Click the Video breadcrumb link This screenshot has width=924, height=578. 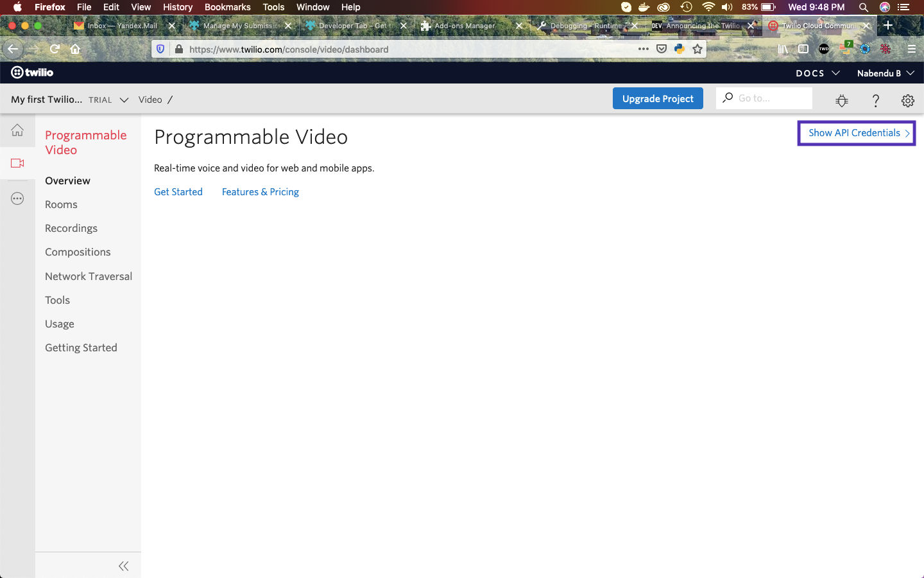tap(150, 100)
